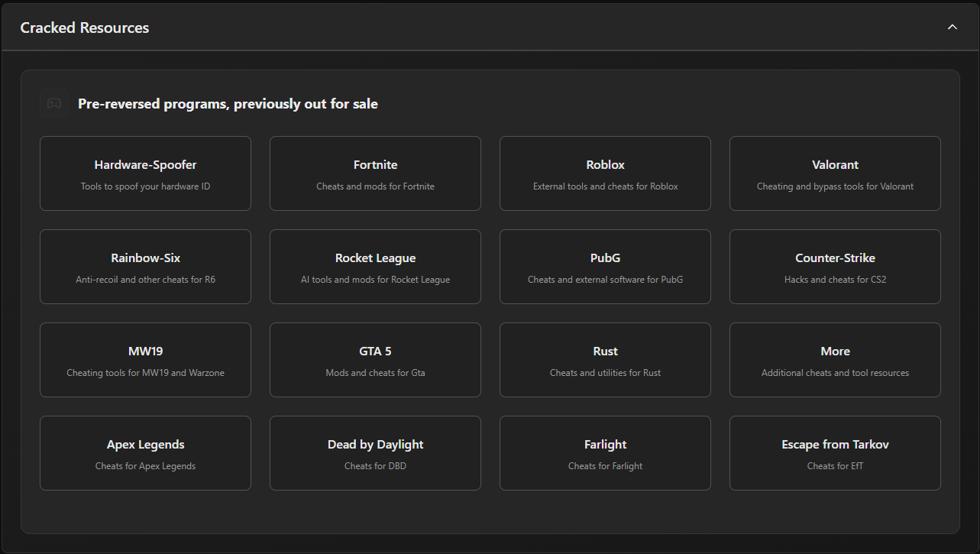The width and height of the screenshot is (980, 554).
Task: Open the Roblox resources card
Action: tap(605, 173)
